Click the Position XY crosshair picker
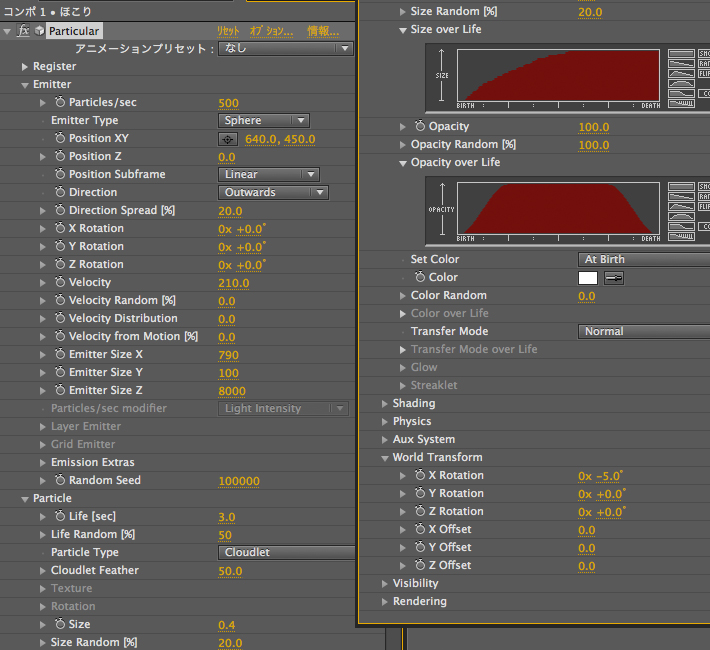The image size is (710, 650). (229, 139)
